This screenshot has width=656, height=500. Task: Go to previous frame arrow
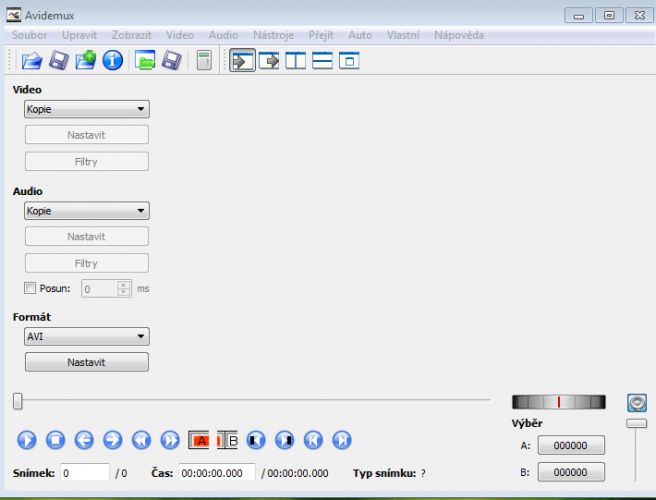(84, 440)
